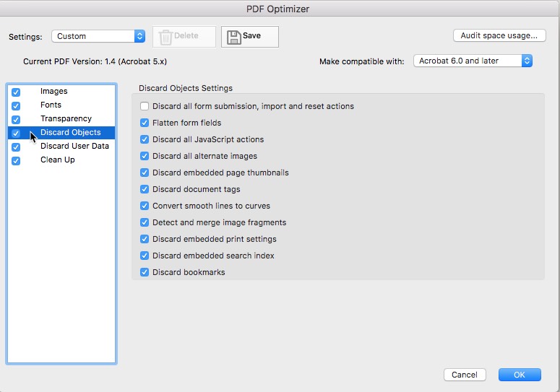
Task: Uncheck Discard bookmarks option
Action: [x=145, y=272]
